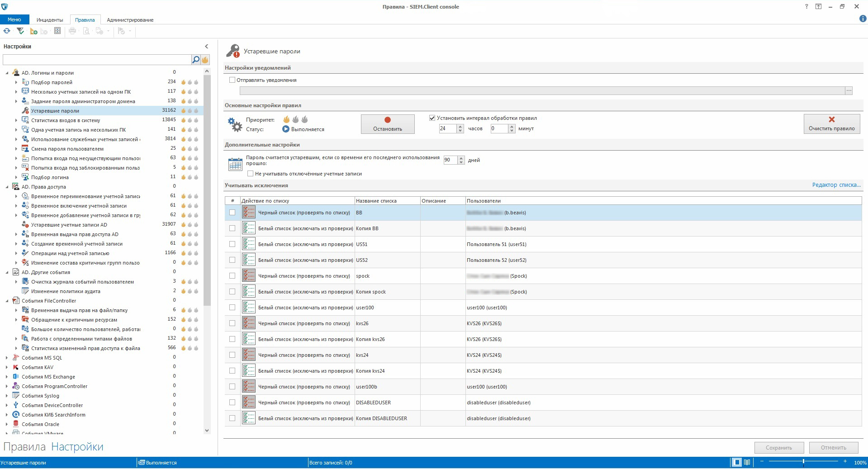Enable the 'Отправлять уведомления' checkbox
Image resolution: width=868 pixels, height=469 pixels.
pyautogui.click(x=232, y=80)
